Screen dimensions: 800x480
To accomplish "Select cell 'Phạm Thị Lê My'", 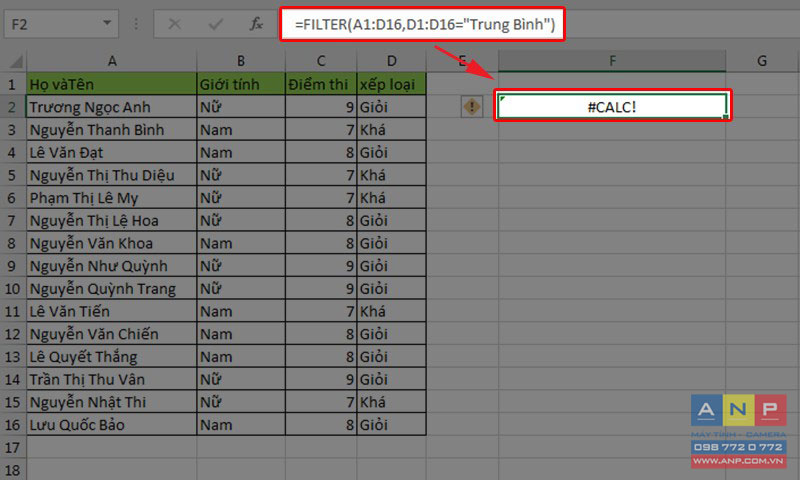I will click(x=112, y=198).
